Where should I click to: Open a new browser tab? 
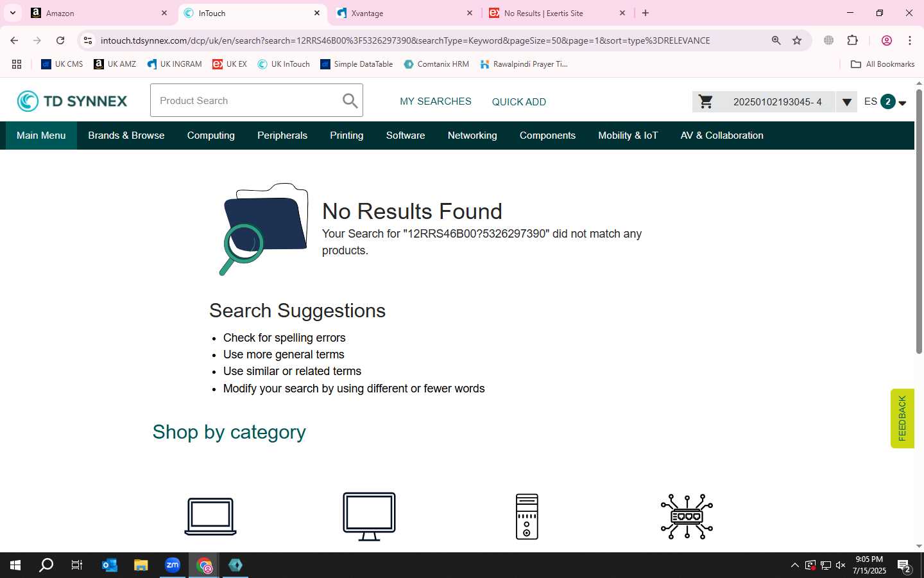(646, 13)
